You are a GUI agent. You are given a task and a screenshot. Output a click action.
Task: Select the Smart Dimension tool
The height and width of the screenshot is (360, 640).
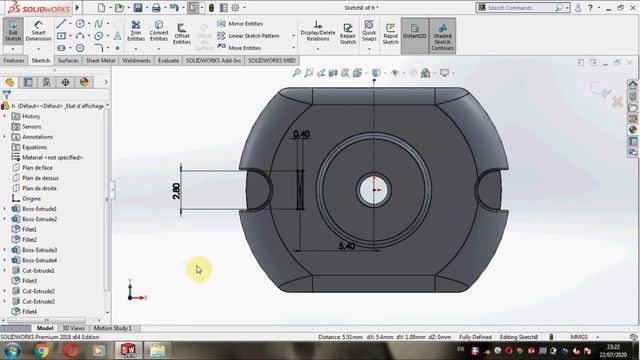pos(38,31)
